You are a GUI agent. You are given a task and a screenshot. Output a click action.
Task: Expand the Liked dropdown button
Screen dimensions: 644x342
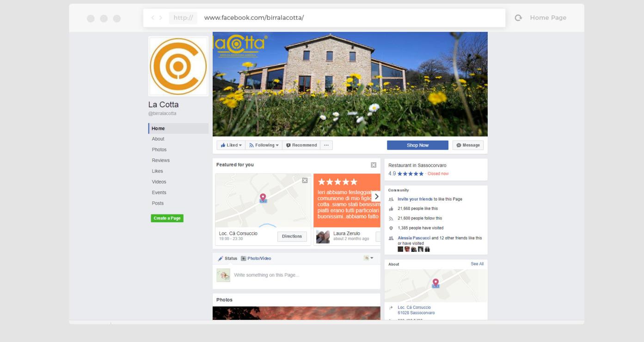click(231, 145)
